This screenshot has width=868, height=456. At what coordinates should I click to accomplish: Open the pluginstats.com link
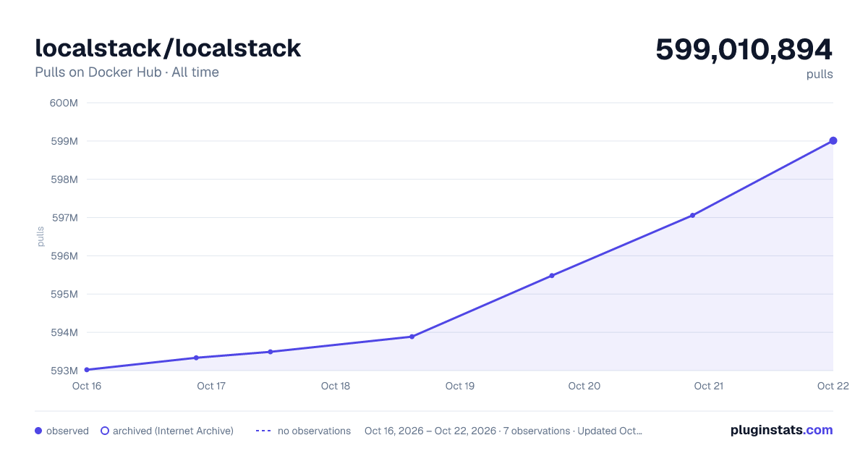(781, 430)
